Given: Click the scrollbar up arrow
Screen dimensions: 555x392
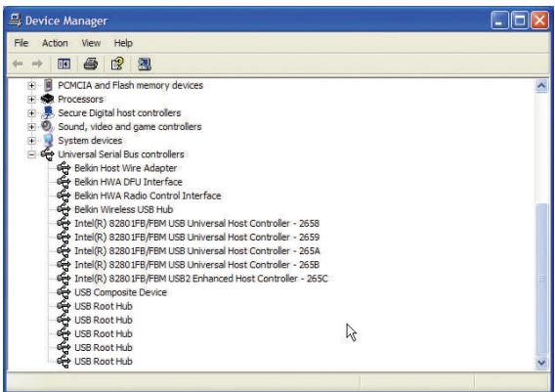Looking at the screenshot, I should [541, 86].
